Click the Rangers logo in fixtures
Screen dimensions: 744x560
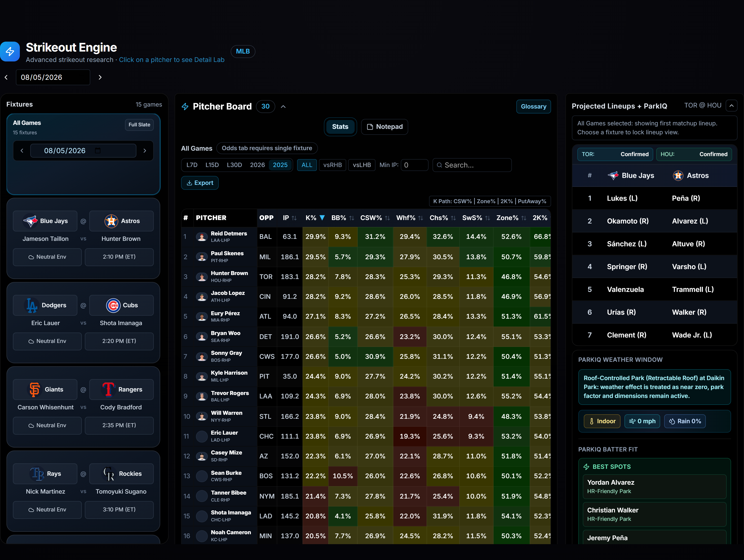pos(108,390)
